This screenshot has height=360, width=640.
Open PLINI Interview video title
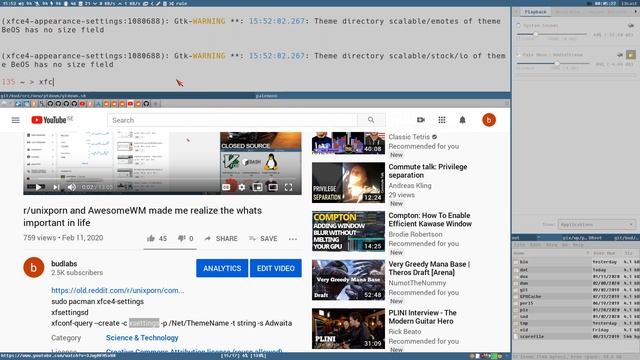[x=422, y=317]
